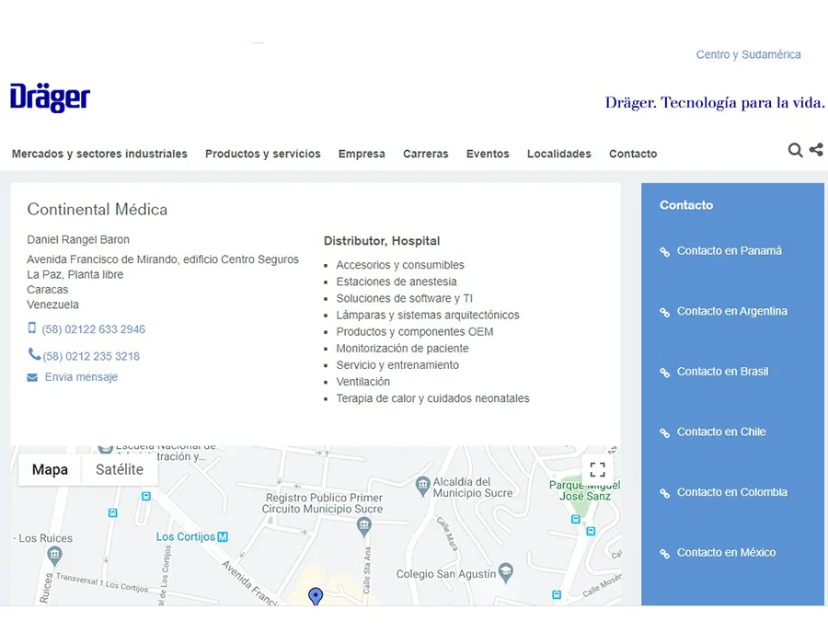This screenshot has width=828, height=644.
Task: Click the Contacto sidebar heading
Action: tap(686, 205)
